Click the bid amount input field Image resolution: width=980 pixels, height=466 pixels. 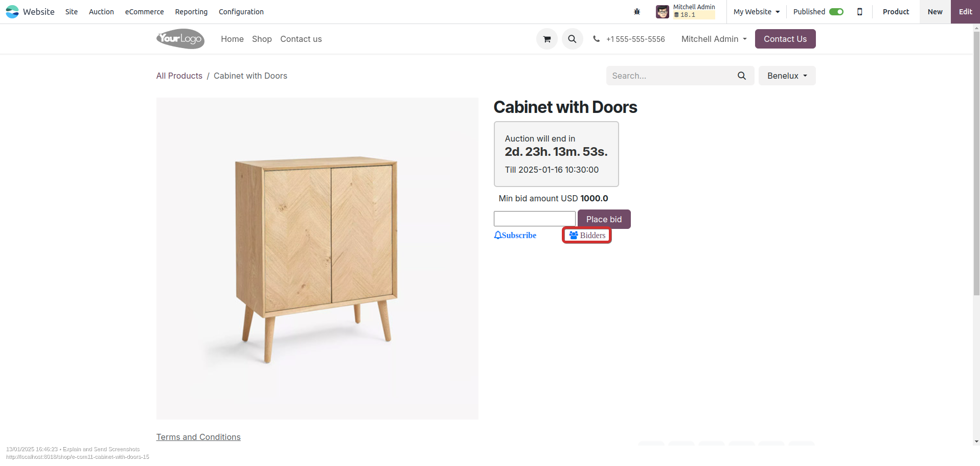pos(534,219)
